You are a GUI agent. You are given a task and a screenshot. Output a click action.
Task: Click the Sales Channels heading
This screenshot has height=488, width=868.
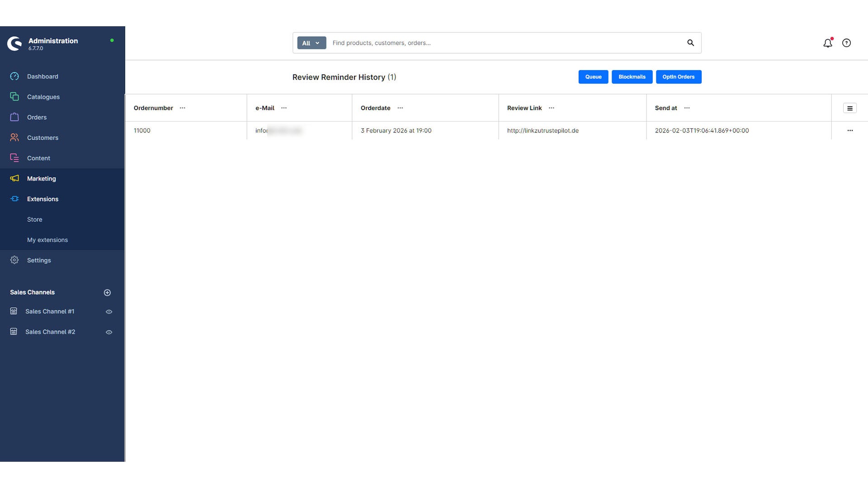(32, 292)
